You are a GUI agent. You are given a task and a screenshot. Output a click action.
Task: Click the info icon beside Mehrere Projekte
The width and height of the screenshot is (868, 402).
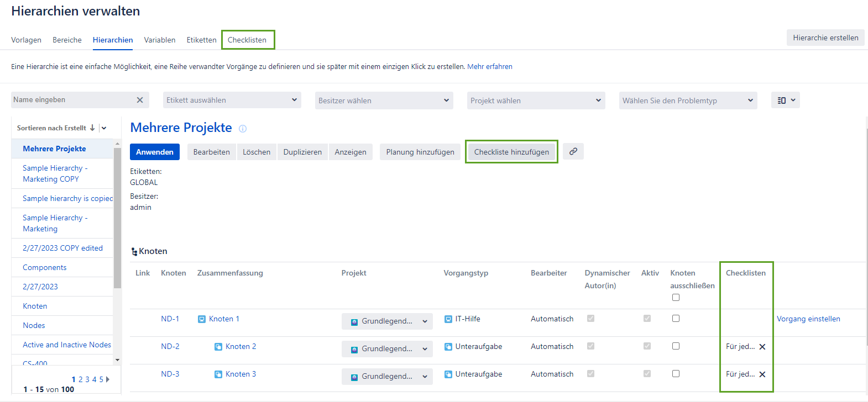point(243,129)
